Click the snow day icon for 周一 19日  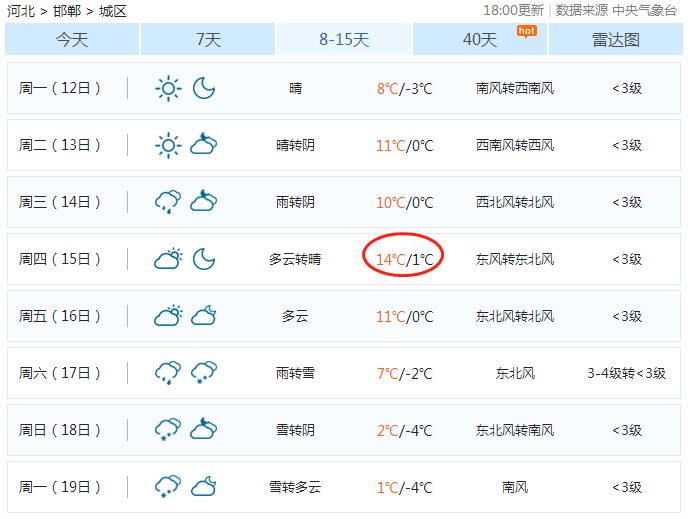(x=168, y=486)
